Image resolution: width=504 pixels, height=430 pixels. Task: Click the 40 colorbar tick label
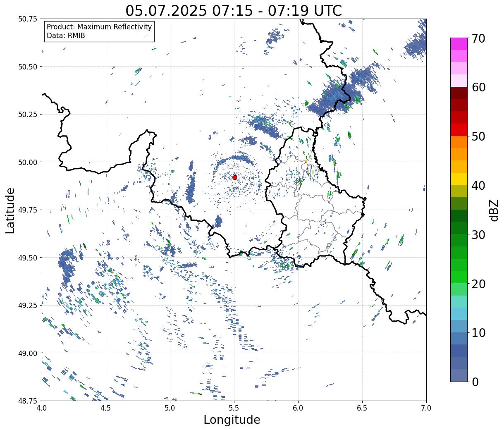point(478,185)
